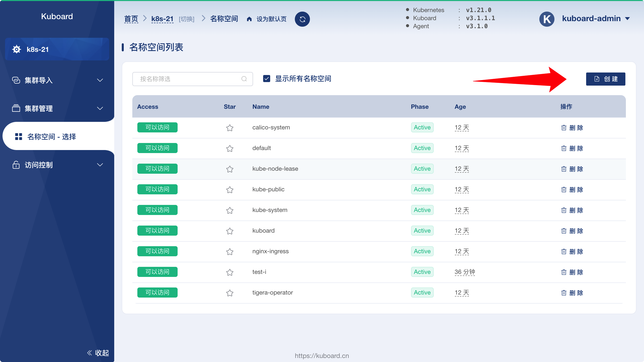Click the k8s-21 cluster gear icon
644x362 pixels.
coord(17,49)
